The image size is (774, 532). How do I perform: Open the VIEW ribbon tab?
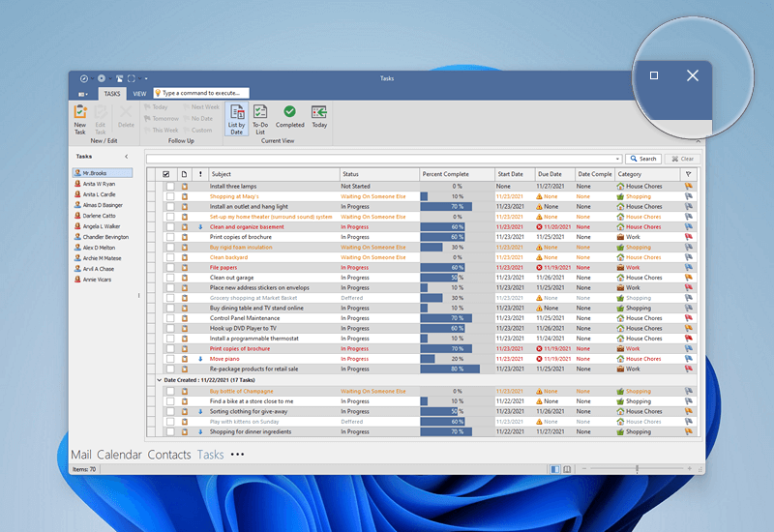click(139, 94)
